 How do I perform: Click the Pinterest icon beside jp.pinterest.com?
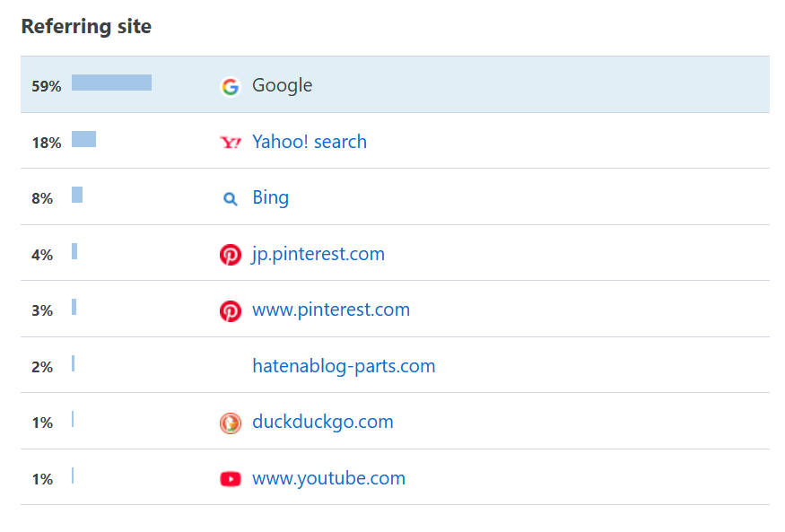click(x=231, y=255)
